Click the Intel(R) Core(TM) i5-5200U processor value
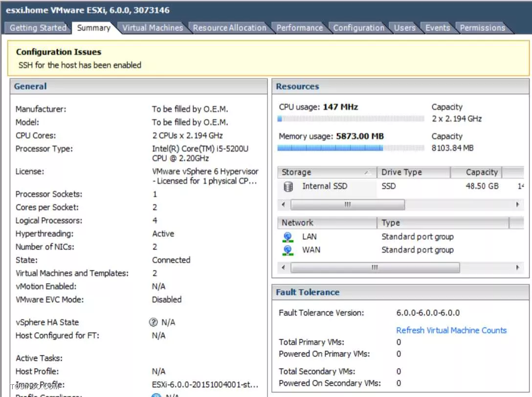The image size is (532, 397). [x=200, y=154]
